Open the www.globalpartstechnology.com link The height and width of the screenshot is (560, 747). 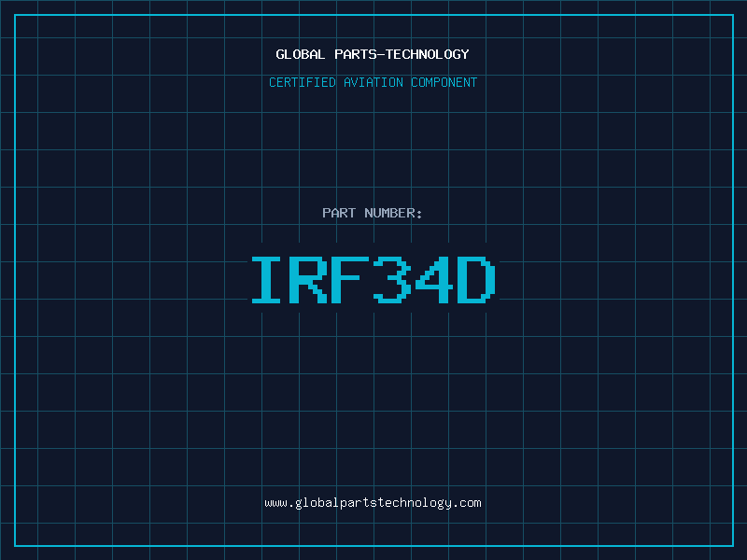click(373, 503)
